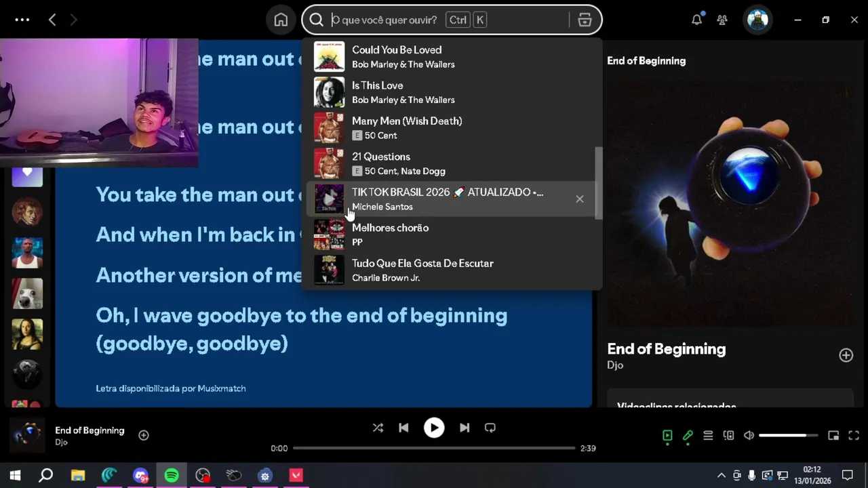Open Djo link in the player bar
The height and width of the screenshot is (488, 868).
click(61, 442)
